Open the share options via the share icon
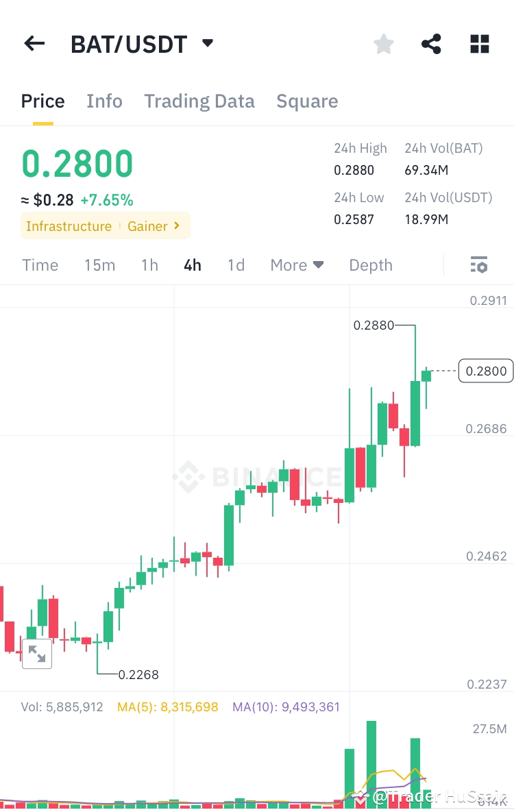The height and width of the screenshot is (812, 514). point(431,43)
